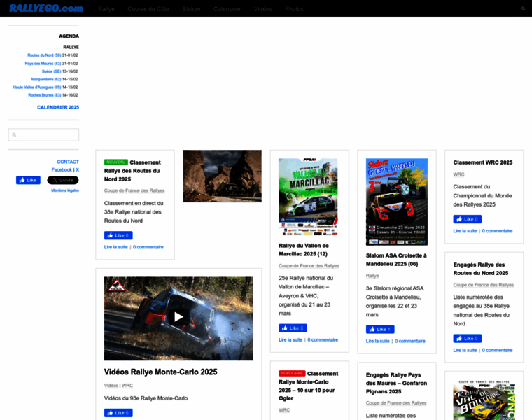This screenshot has width=532, height=420.
Task: Open the Vidéos menu item
Action: 263,9
